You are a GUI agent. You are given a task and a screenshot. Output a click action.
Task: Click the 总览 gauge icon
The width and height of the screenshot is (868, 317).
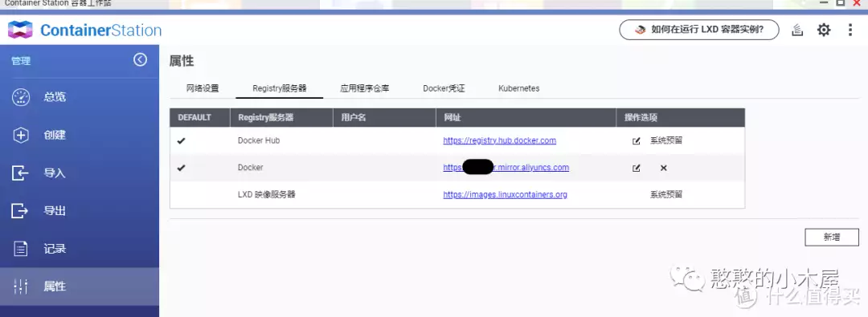20,97
